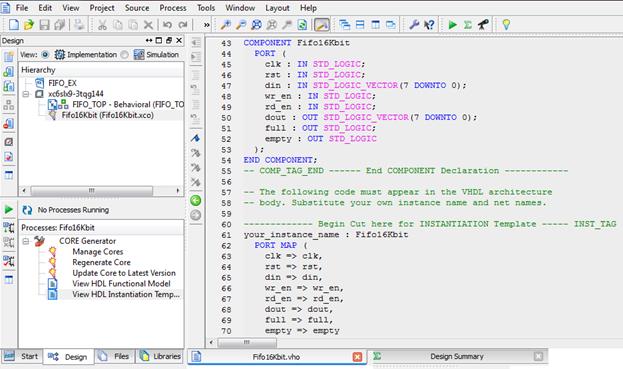Viewport: 623px width, 369px height.
Task: Click the Redo arrow icon
Action: (183, 25)
